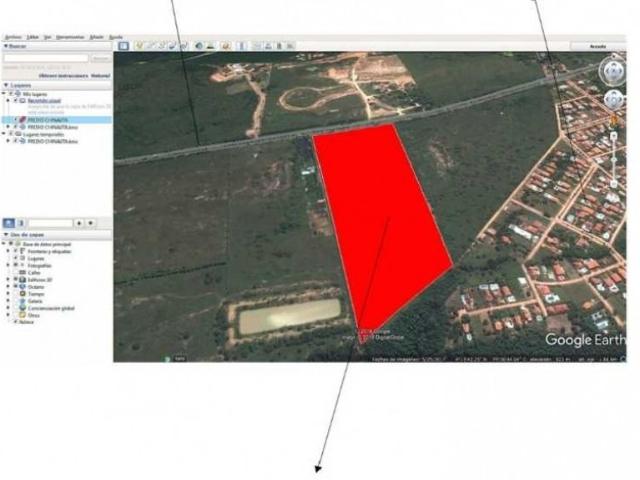This screenshot has height=480, width=640.
Task: Toggle the Fotografías layer checkbox
Action: 16,265
